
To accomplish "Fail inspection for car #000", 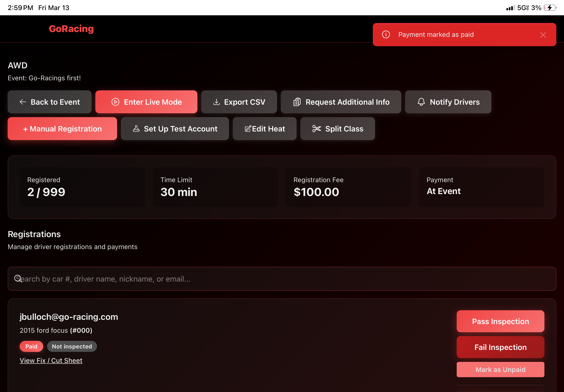I will point(500,347).
